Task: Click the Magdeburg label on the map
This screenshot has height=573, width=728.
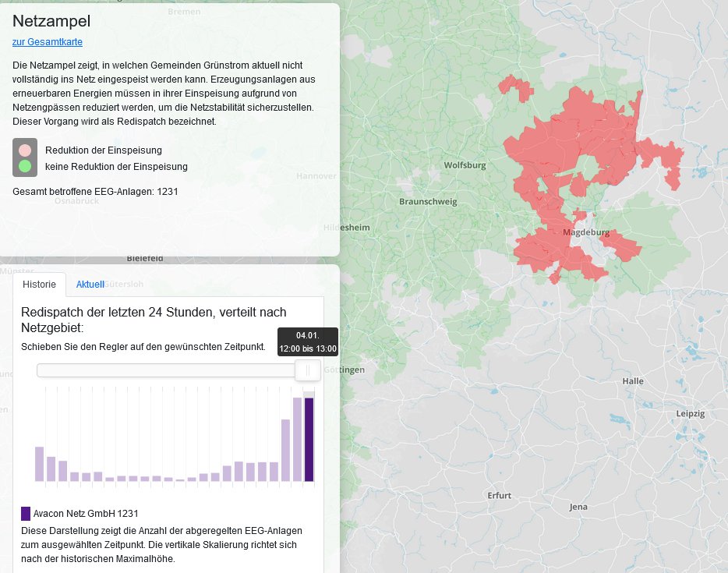Action: coord(586,232)
